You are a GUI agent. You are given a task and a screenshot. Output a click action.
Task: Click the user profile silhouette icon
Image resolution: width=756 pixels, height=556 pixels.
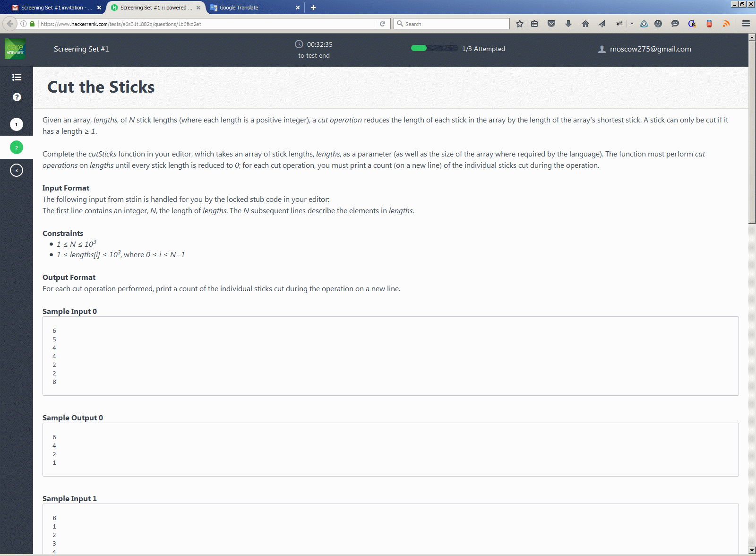[x=602, y=49]
